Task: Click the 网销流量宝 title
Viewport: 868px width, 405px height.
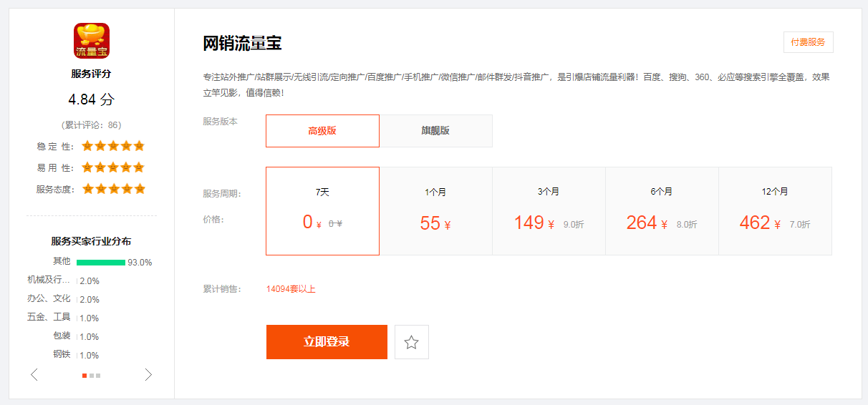Action: tap(243, 44)
